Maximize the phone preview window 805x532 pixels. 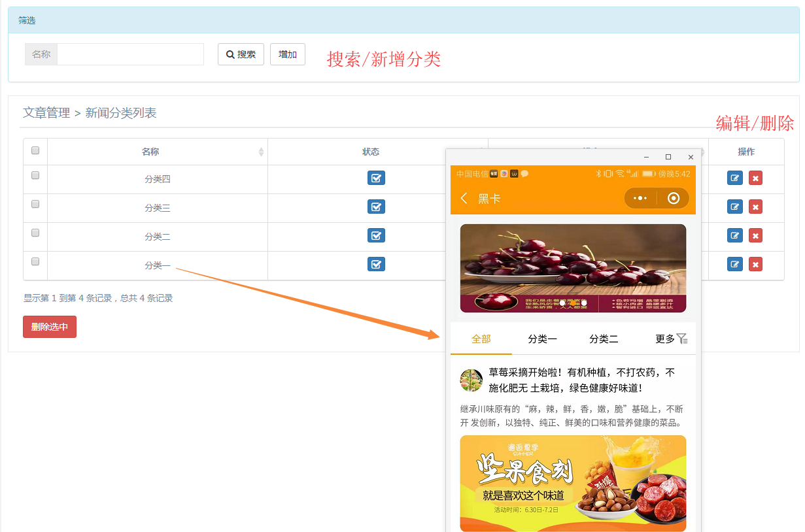[x=668, y=157]
